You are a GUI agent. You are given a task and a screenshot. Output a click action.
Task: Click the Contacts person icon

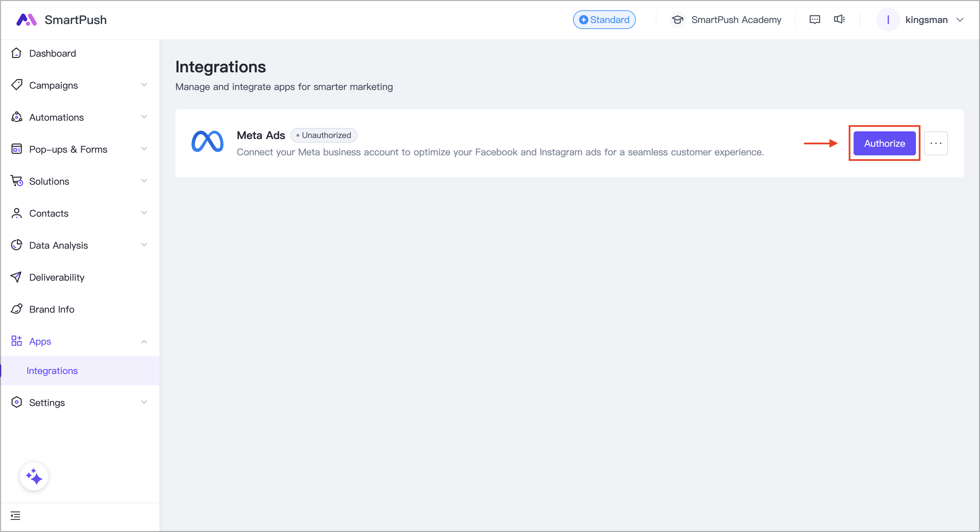16,213
